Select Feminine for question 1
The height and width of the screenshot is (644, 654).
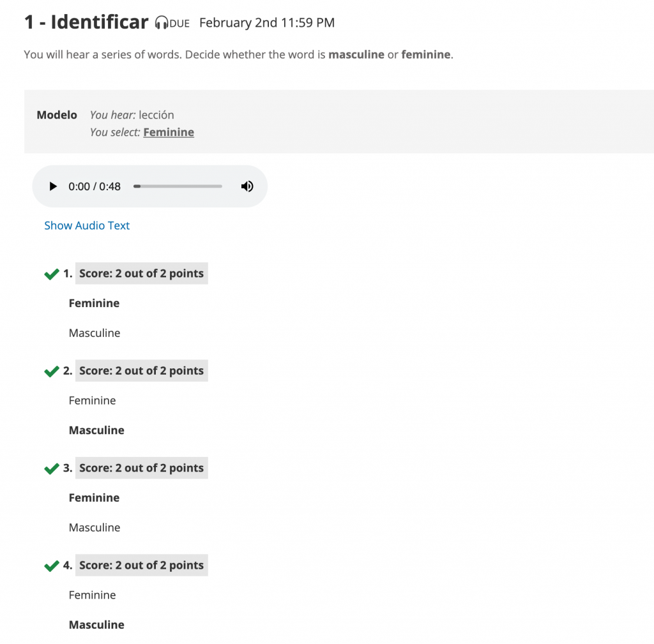pyautogui.click(x=94, y=303)
